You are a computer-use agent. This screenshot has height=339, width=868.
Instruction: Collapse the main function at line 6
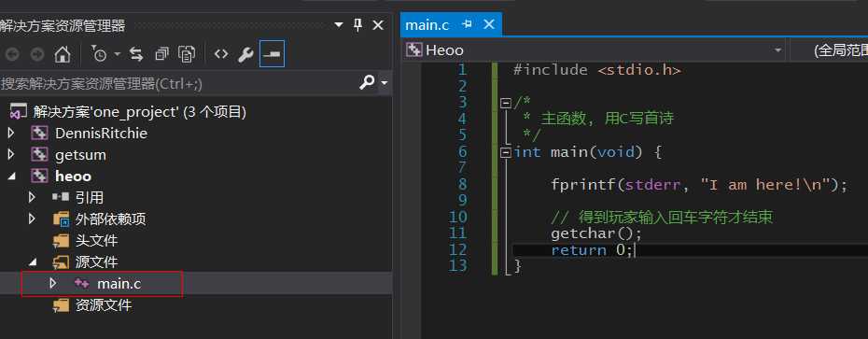pyautogui.click(x=505, y=152)
